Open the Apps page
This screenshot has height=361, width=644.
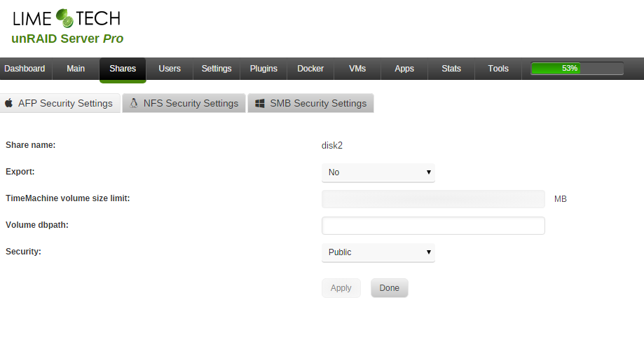point(404,69)
